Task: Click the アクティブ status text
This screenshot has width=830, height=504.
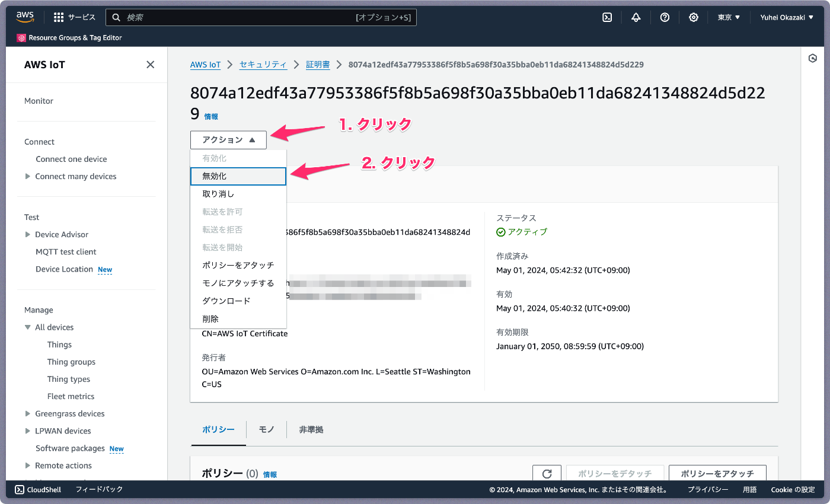Action: (x=528, y=232)
